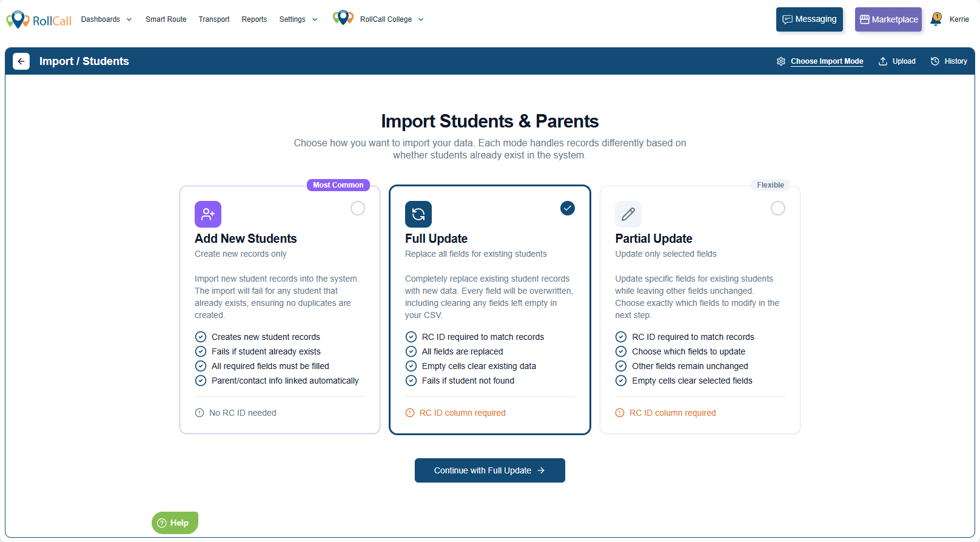Click the green Help widget
The image size is (980, 542).
175,523
